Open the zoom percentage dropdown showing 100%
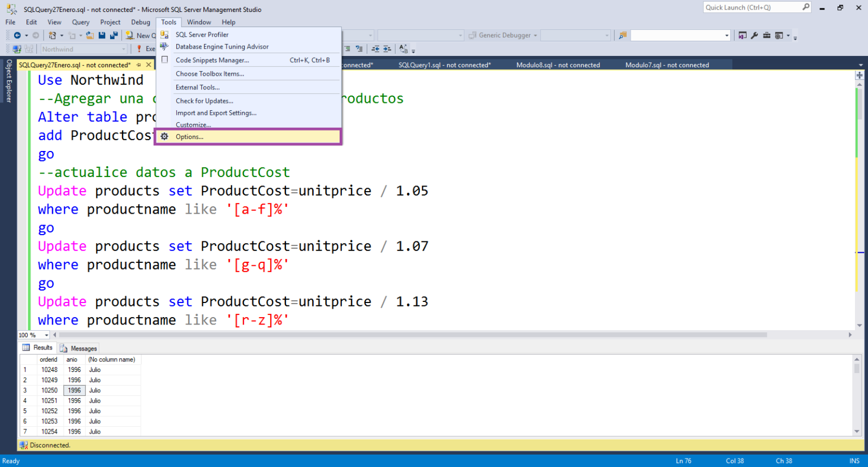868x467 pixels. 47,335
